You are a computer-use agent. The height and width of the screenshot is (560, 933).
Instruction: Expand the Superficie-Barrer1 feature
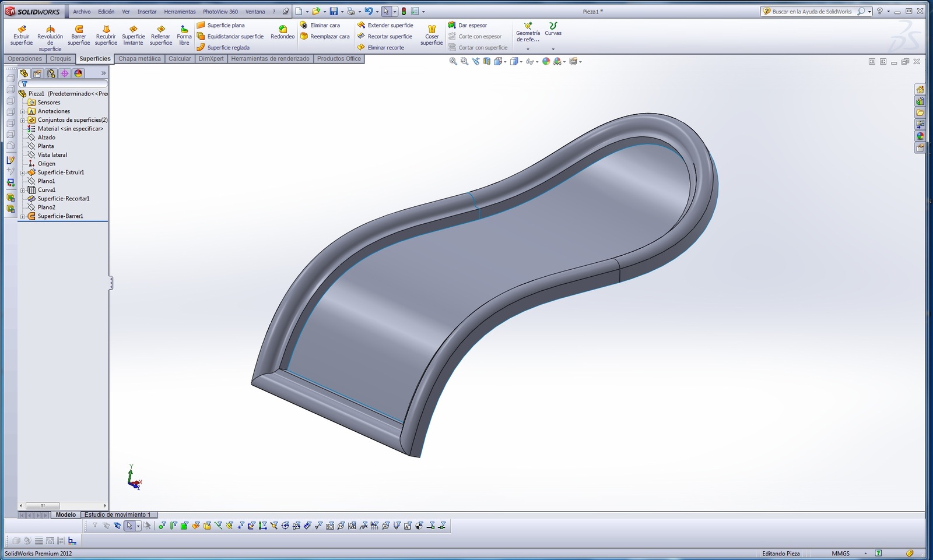pos(23,216)
